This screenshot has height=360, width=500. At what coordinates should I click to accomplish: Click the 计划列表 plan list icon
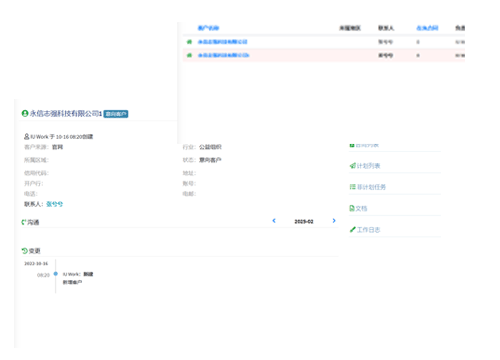tap(352, 166)
